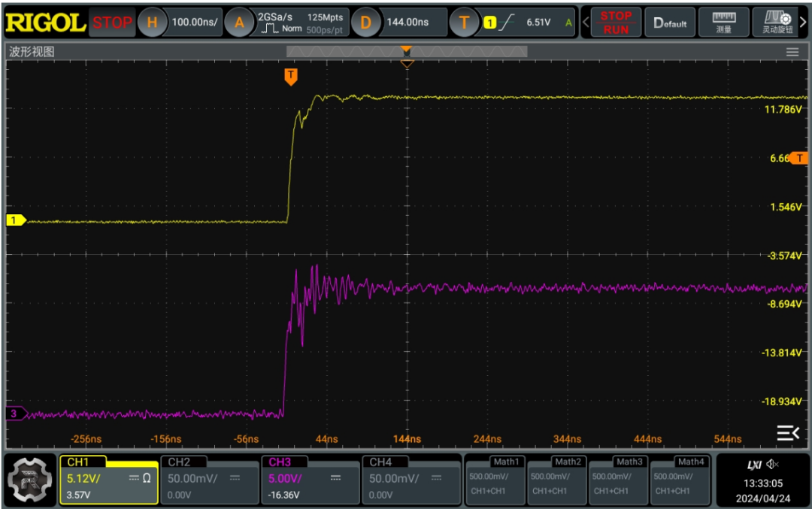Open the RIGOL gear function menu
The image size is (812, 509).
click(x=29, y=478)
